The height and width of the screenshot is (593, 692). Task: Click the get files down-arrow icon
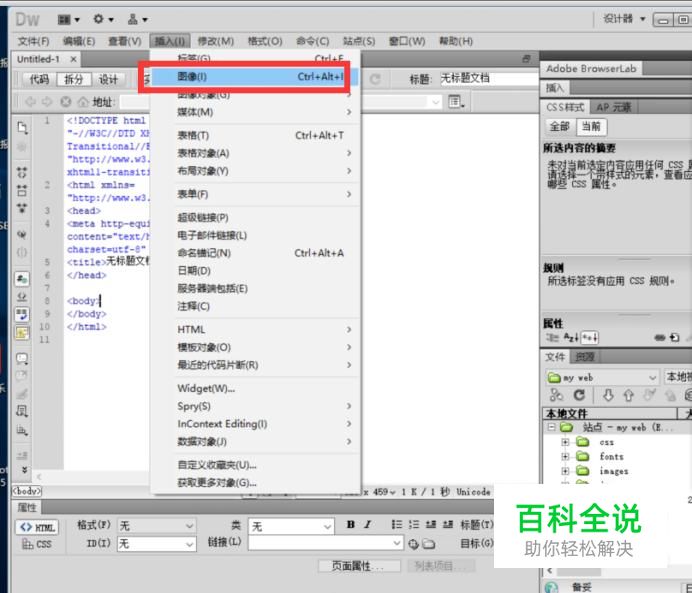click(608, 395)
